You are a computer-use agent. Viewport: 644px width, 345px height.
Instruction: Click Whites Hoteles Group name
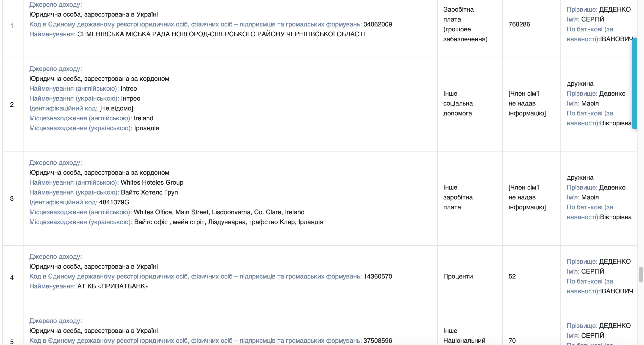pyautogui.click(x=152, y=182)
